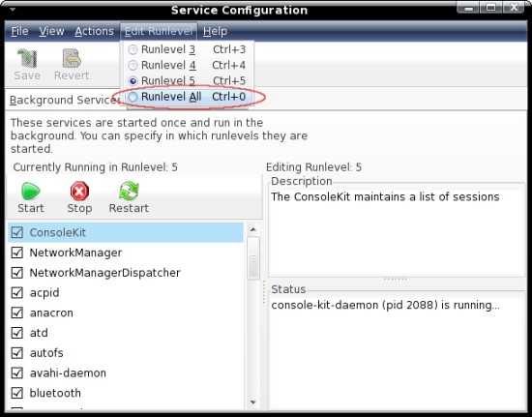Switch to Background Services tab
This screenshot has height=417, width=532.
64,100
